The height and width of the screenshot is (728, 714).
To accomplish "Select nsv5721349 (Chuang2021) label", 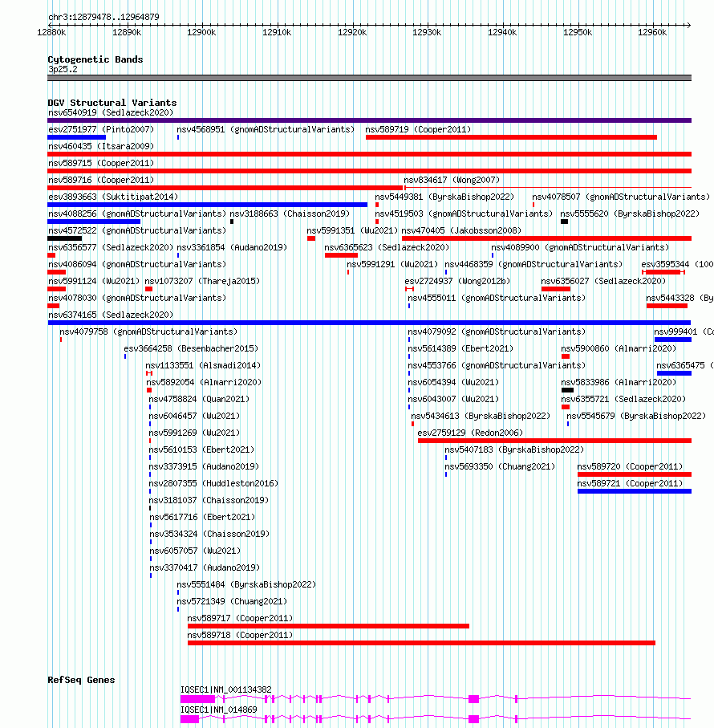I will point(232,601).
